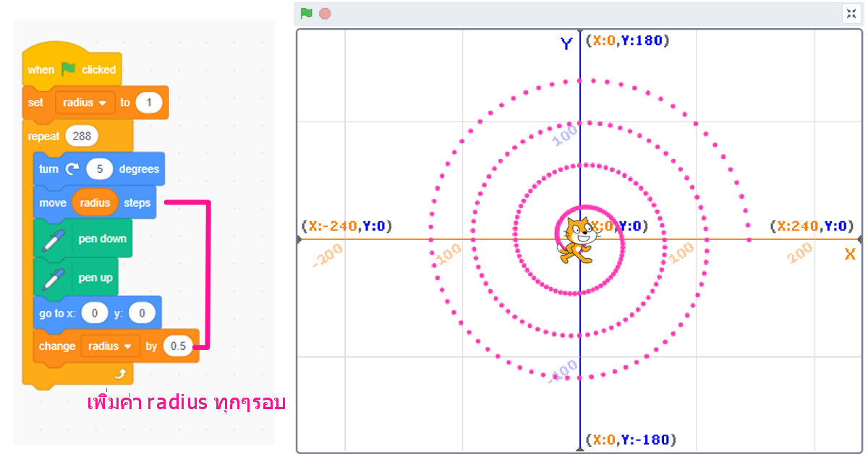Image resolution: width=868 pixels, height=454 pixels.
Task: Select the when flag clicked hat block
Action: click(72, 65)
